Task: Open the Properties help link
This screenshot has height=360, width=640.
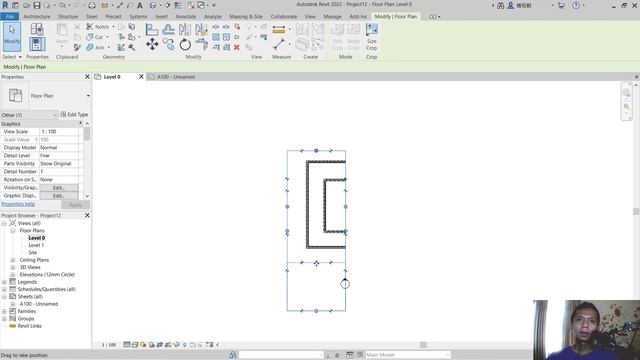Action: point(18,204)
